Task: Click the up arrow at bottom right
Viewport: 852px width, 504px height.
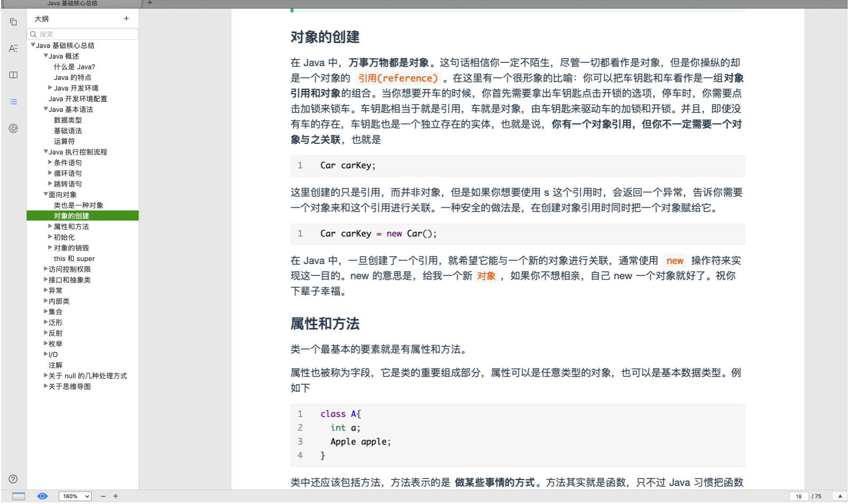Action: [x=840, y=496]
